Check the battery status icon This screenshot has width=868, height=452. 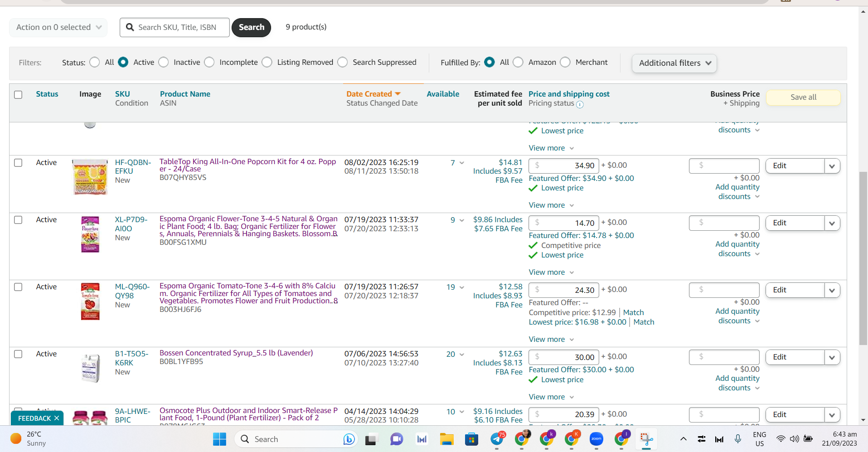click(x=808, y=439)
